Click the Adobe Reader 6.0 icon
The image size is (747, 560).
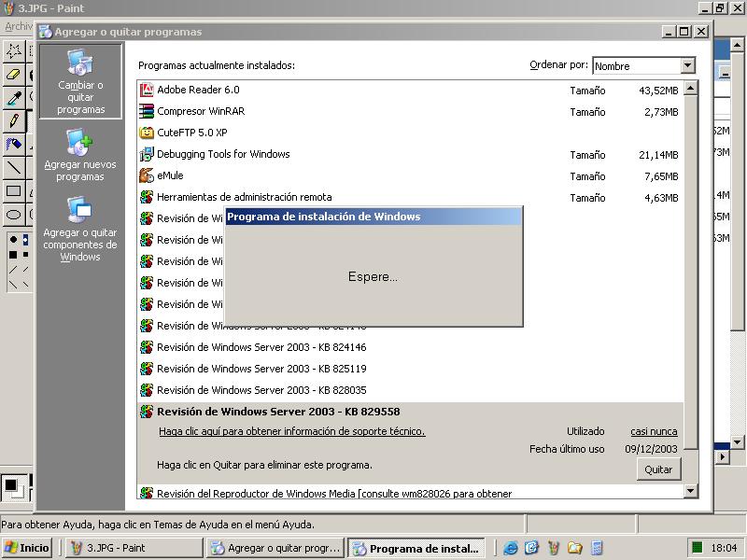[x=147, y=90]
